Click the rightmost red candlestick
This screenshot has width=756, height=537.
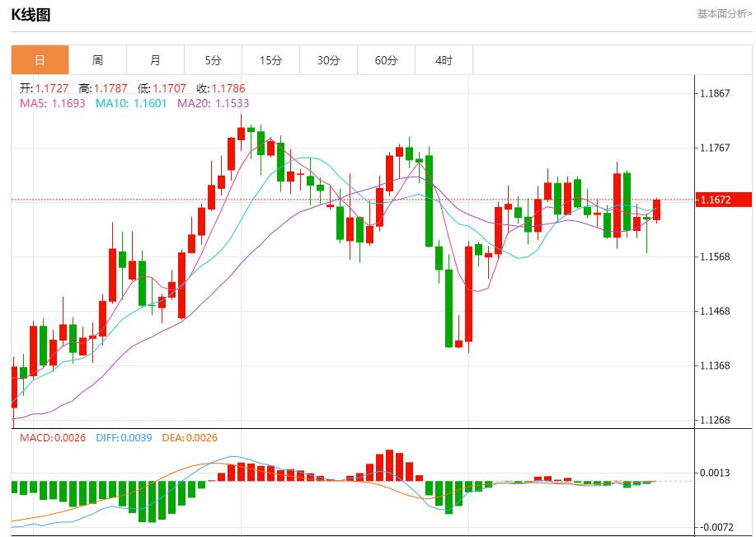tap(657, 210)
